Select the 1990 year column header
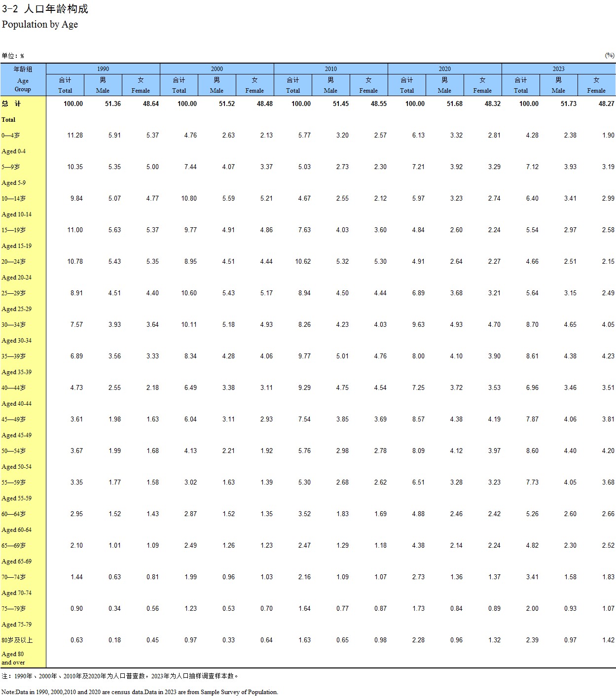The width and height of the screenshot is (616, 700). [103, 69]
